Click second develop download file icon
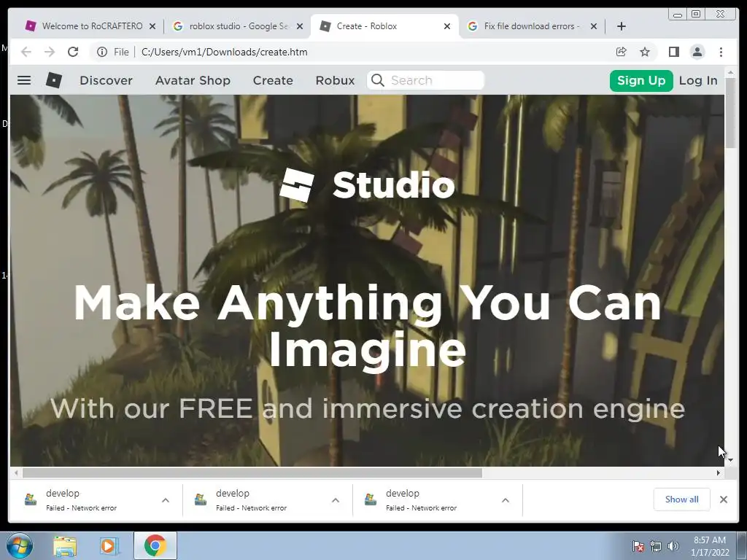 [201, 499]
